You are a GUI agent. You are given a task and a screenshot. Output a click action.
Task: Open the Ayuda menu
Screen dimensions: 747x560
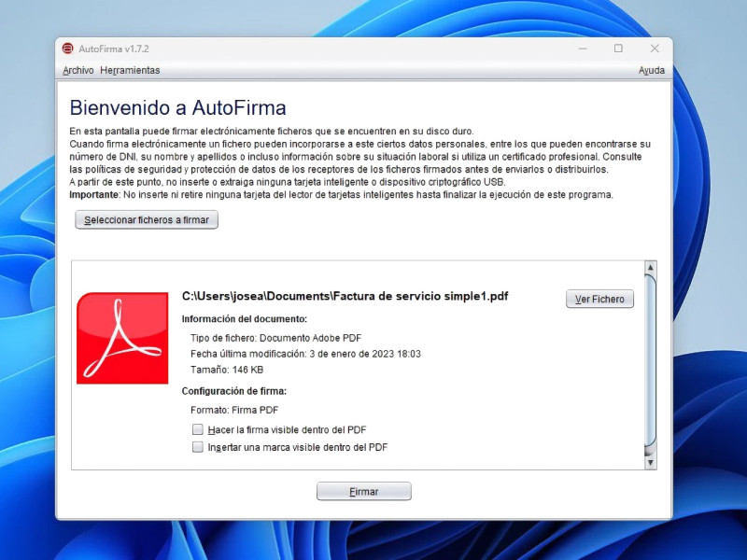point(651,71)
